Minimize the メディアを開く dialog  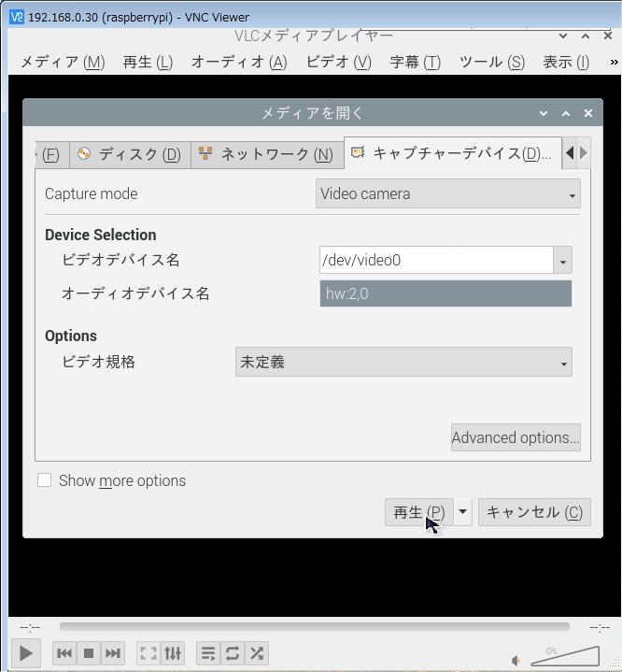(544, 113)
